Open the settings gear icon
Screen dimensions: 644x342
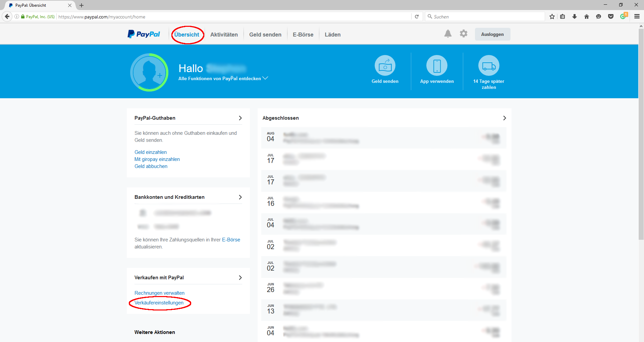pyautogui.click(x=464, y=34)
